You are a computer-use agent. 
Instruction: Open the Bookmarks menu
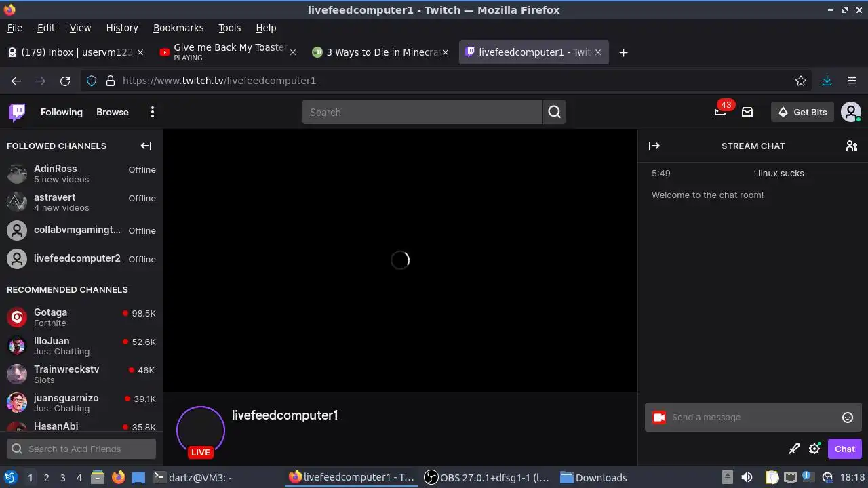[x=178, y=28]
